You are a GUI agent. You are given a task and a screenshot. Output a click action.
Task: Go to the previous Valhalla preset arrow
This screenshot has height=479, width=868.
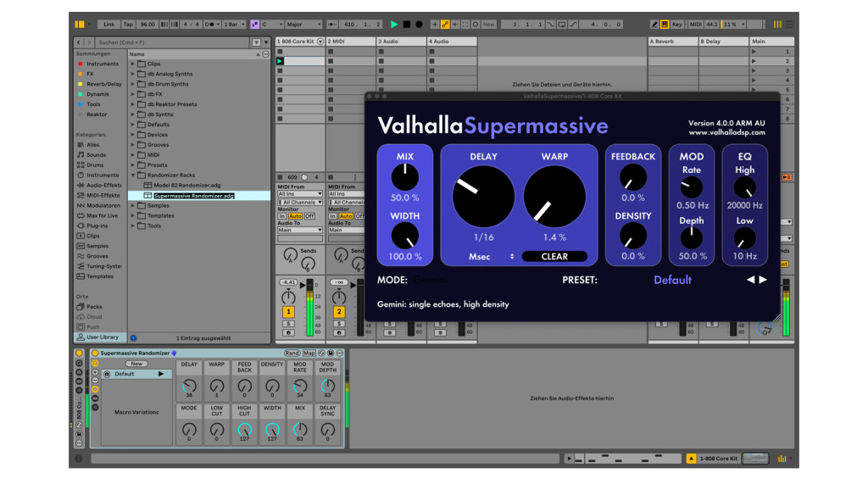[x=750, y=280]
